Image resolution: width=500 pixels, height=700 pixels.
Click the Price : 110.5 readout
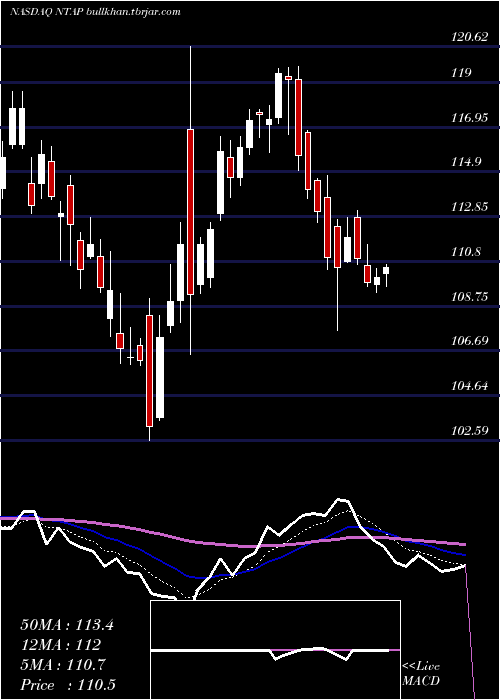pos(66,685)
